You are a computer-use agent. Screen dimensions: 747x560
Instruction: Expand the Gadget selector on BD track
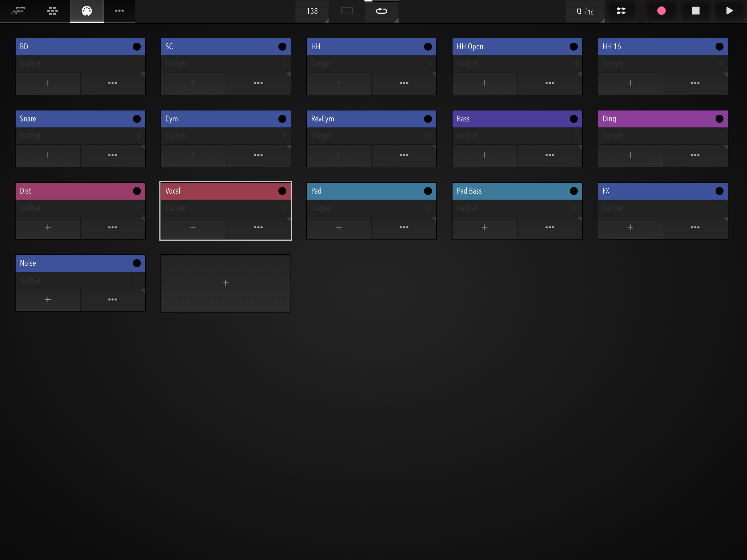point(80,63)
